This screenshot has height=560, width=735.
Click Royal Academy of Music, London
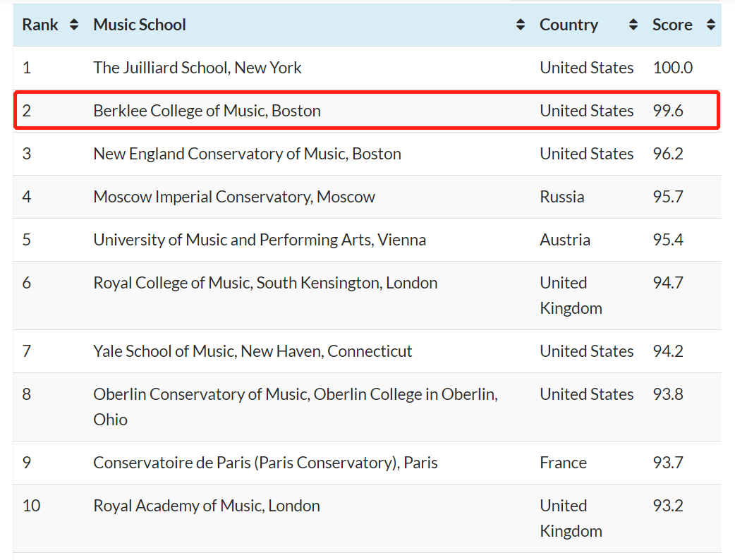[x=206, y=506]
